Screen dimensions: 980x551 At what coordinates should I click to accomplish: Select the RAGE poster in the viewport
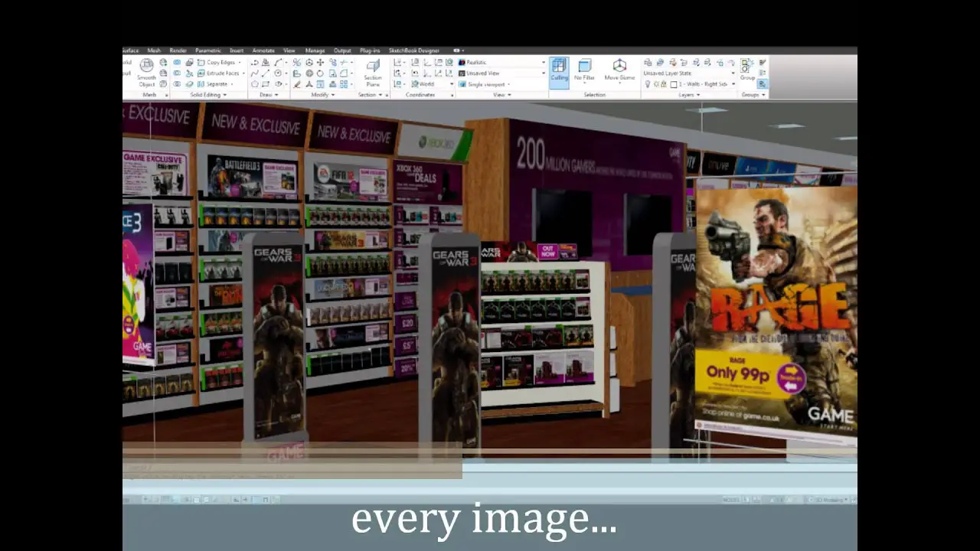(776, 314)
